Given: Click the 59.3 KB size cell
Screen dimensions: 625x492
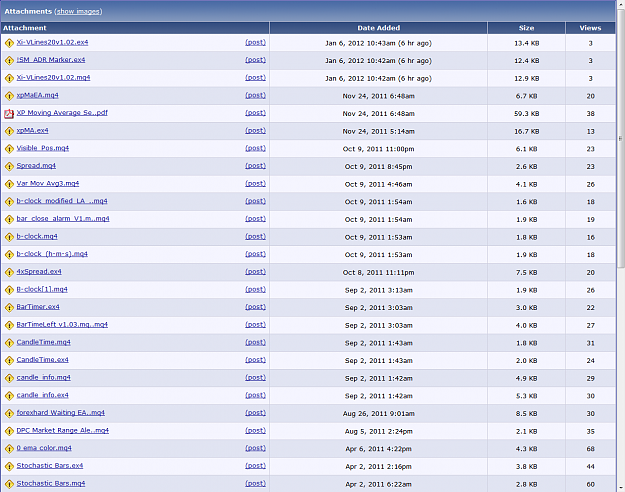Looking at the screenshot, I should tap(526, 114).
